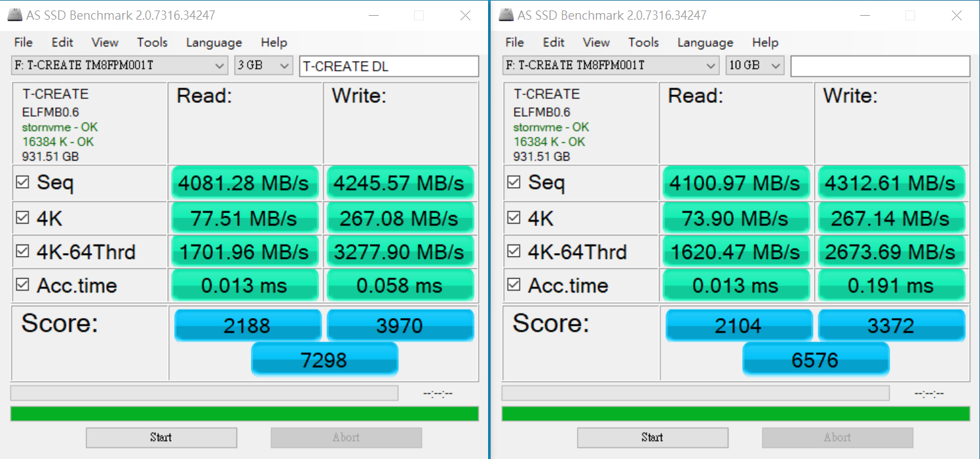The width and height of the screenshot is (980, 459).
Task: Click the Abort button in the 10 GB window
Action: (x=837, y=437)
